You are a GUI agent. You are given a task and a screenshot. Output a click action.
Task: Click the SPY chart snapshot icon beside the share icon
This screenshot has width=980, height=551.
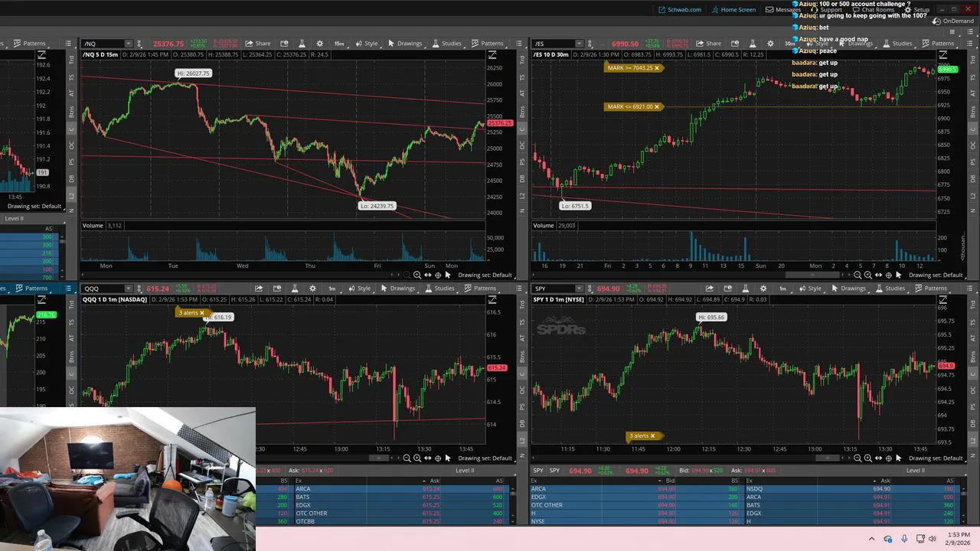point(728,289)
